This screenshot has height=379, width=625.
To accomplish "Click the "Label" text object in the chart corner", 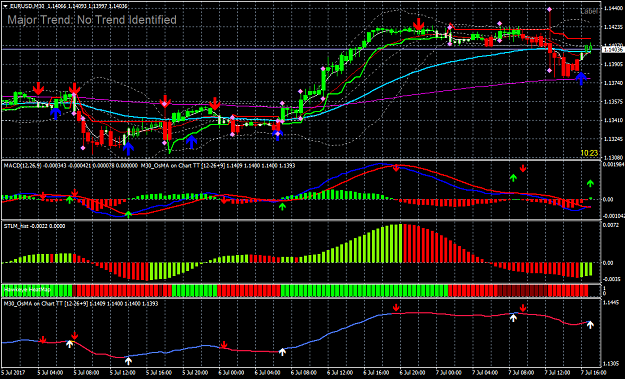I will pyautogui.click(x=589, y=12).
